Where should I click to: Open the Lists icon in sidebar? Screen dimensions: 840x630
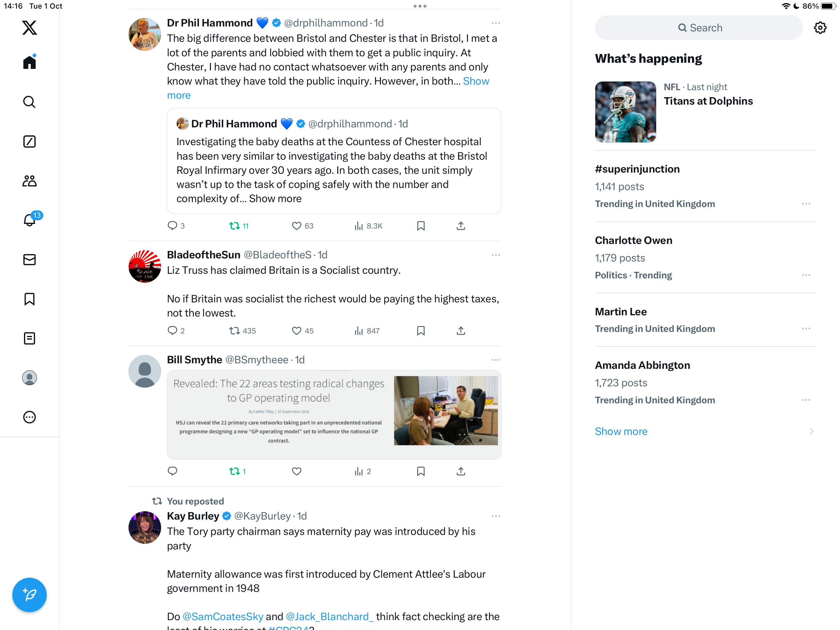pyautogui.click(x=30, y=338)
